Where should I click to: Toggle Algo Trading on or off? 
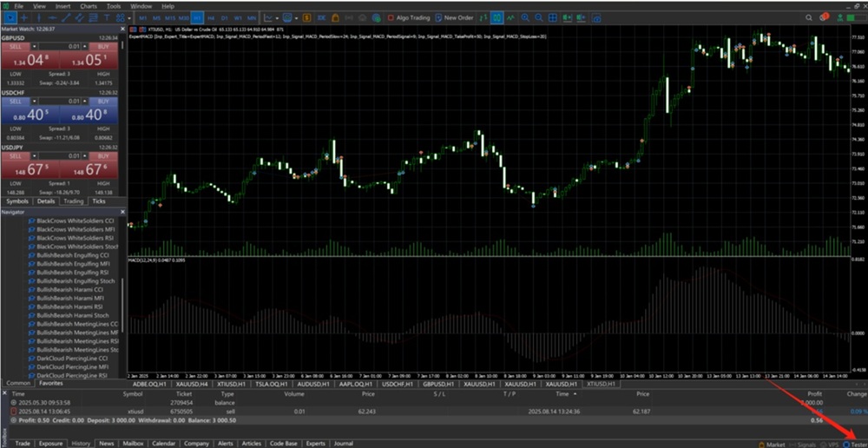[409, 17]
